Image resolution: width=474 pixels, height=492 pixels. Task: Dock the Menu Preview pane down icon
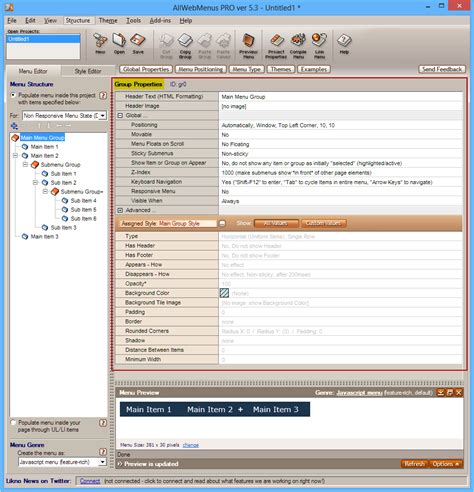pos(441,392)
